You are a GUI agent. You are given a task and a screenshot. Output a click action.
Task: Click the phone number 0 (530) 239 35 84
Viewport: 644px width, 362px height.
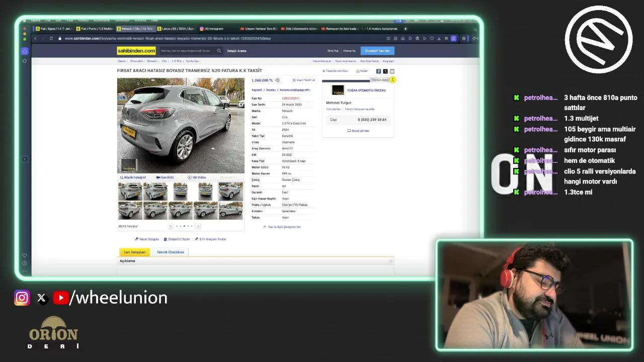(x=372, y=120)
